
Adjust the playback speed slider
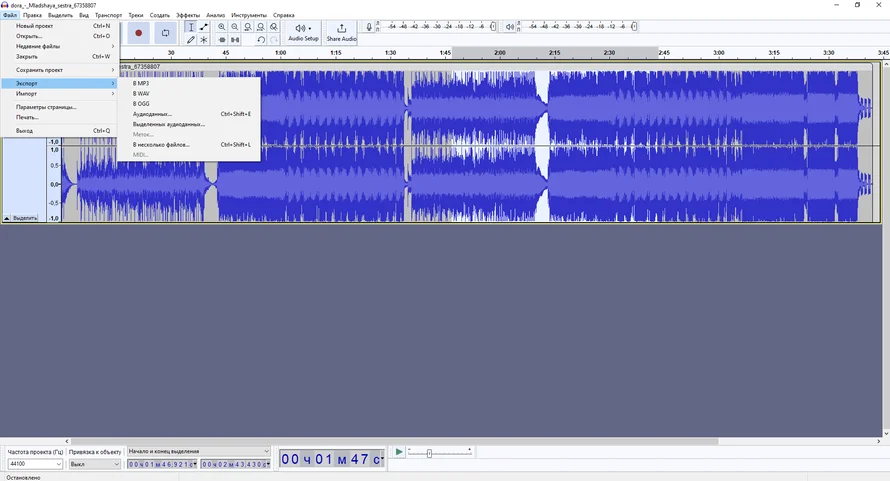429,453
